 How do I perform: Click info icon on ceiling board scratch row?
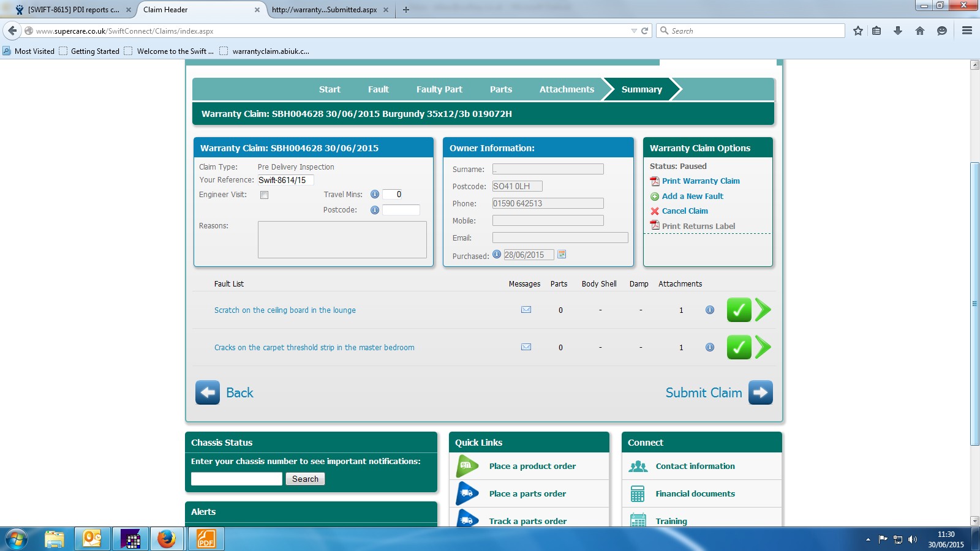point(710,310)
